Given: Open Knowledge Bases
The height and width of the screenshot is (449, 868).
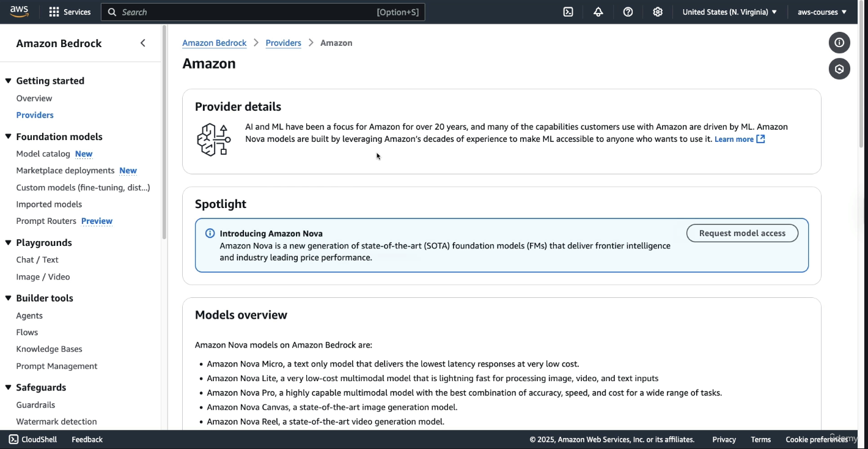Looking at the screenshot, I should pos(49,349).
